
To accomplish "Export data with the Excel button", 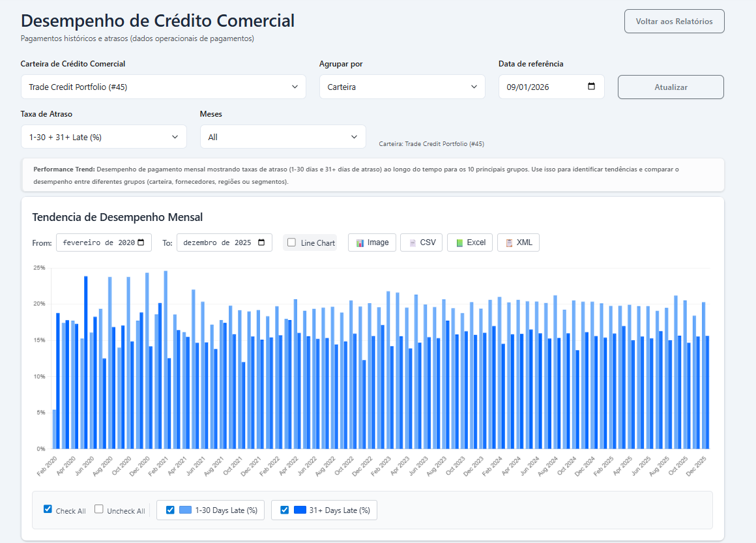I will coord(470,242).
